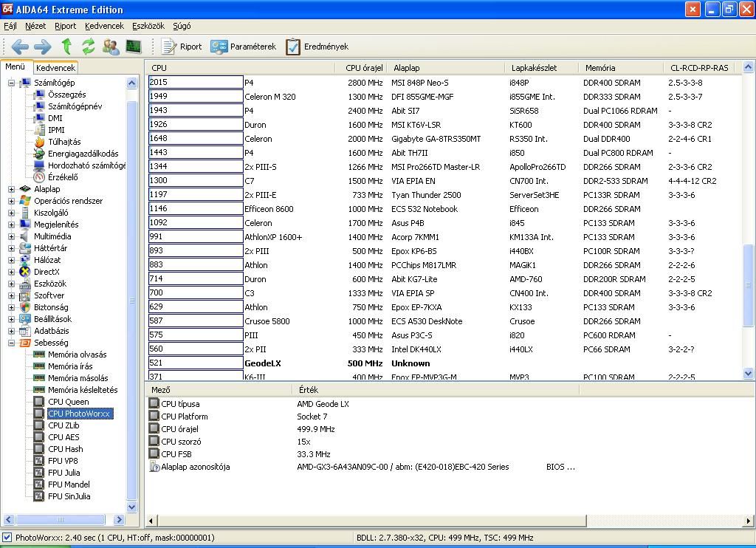Viewport: 756px width, 548px height.
Task: Click the Riport toolbar button
Action: pos(182,47)
